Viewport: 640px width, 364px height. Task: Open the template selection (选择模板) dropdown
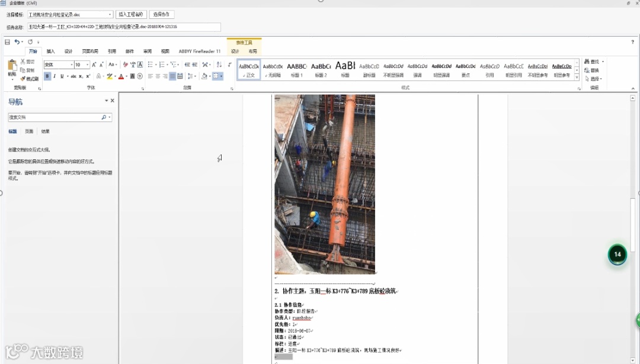(110, 14)
